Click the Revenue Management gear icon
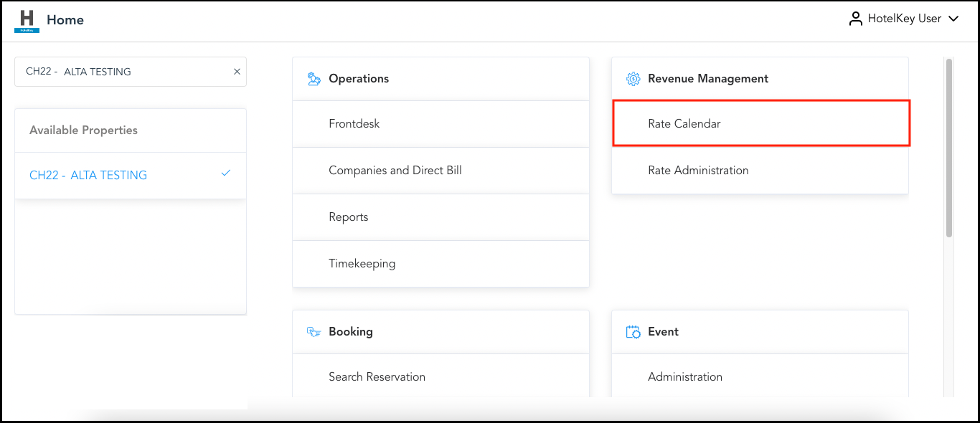 [x=633, y=79]
